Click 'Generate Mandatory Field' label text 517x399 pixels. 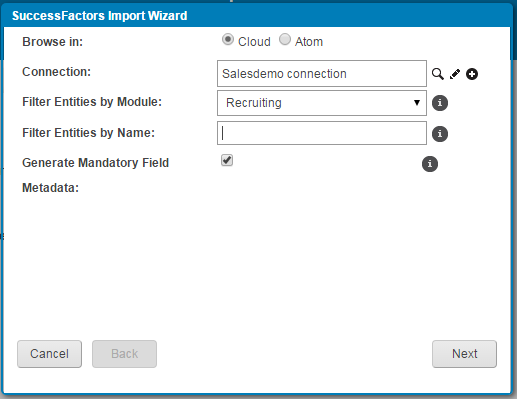[95, 163]
